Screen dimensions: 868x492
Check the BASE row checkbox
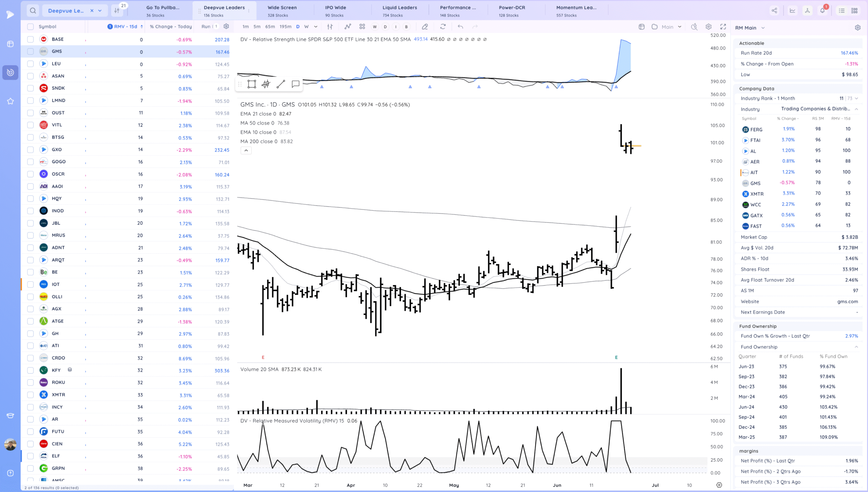click(31, 39)
